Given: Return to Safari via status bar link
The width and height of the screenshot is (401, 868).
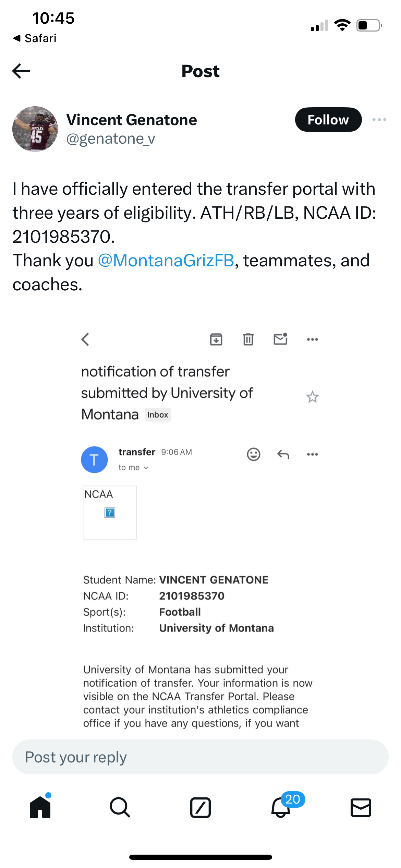Looking at the screenshot, I should pyautogui.click(x=35, y=38).
